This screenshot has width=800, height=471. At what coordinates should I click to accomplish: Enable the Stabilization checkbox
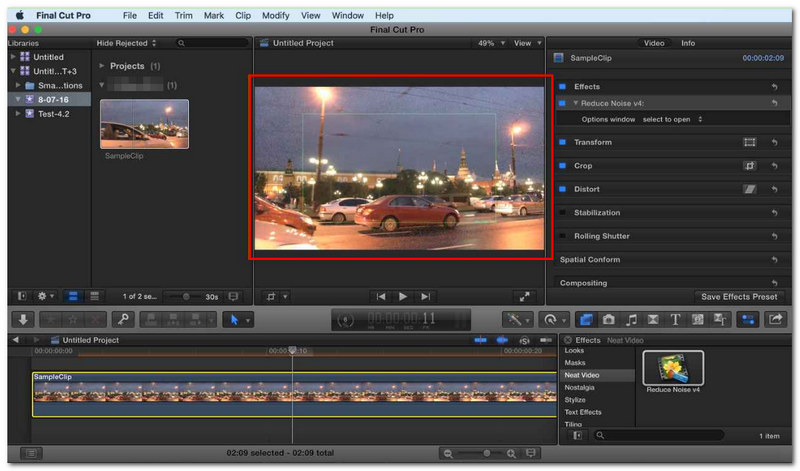562,212
